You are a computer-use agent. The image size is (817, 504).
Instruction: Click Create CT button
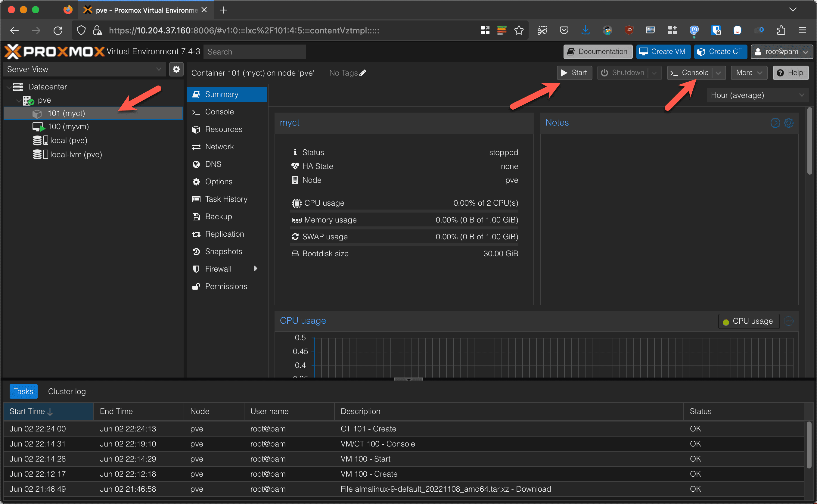[x=720, y=52]
